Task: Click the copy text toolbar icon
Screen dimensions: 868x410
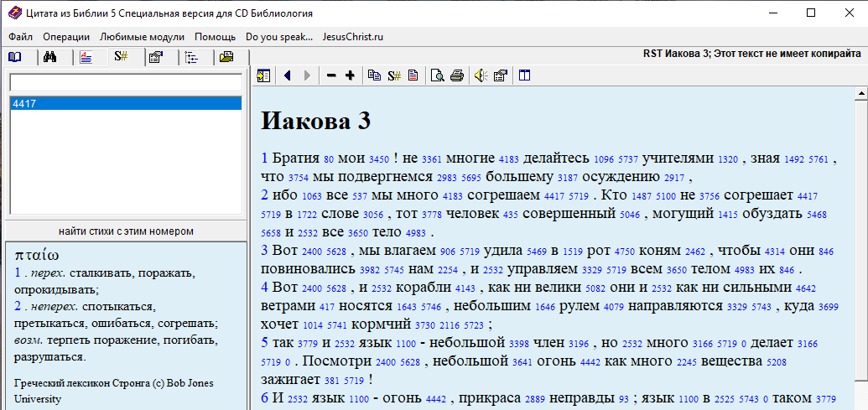Action: pyautogui.click(x=374, y=75)
